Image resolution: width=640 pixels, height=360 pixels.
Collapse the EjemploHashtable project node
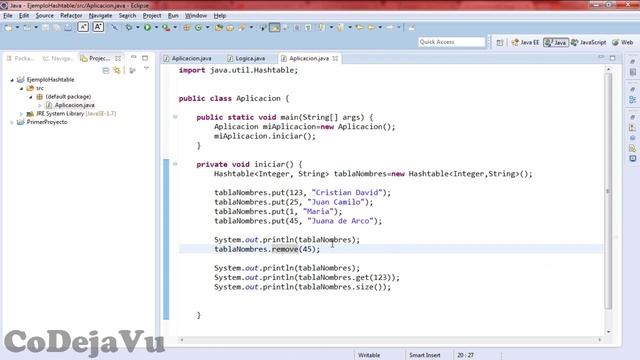click(12, 80)
